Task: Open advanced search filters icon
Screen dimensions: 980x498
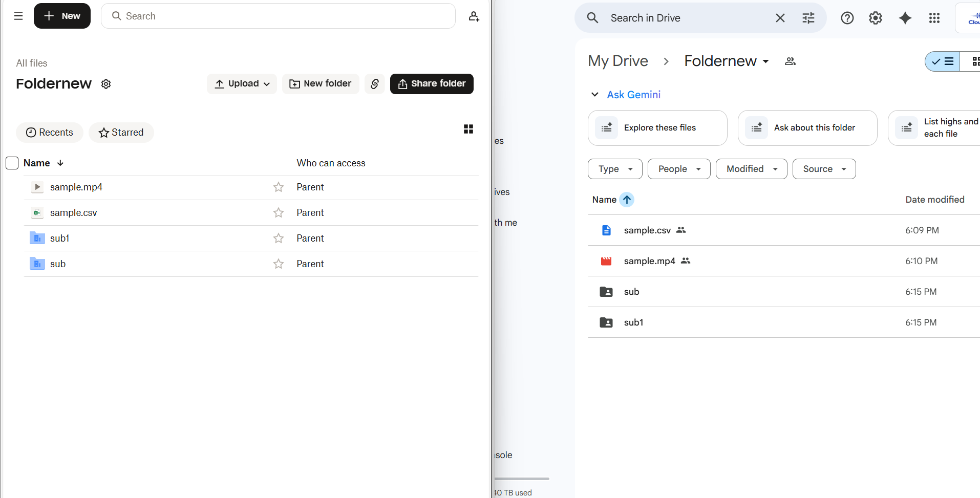Action: pyautogui.click(x=808, y=18)
